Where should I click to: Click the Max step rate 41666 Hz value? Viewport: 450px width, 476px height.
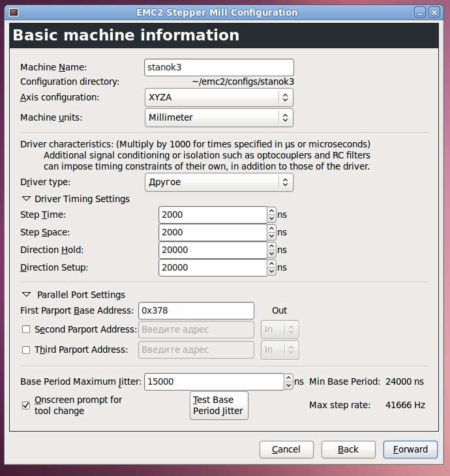tap(405, 406)
